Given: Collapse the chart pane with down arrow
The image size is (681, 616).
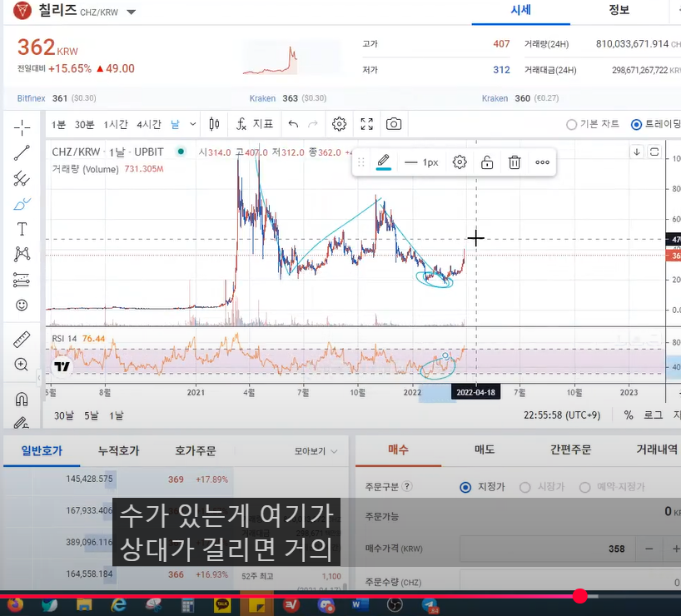Looking at the screenshot, I should click(x=637, y=152).
